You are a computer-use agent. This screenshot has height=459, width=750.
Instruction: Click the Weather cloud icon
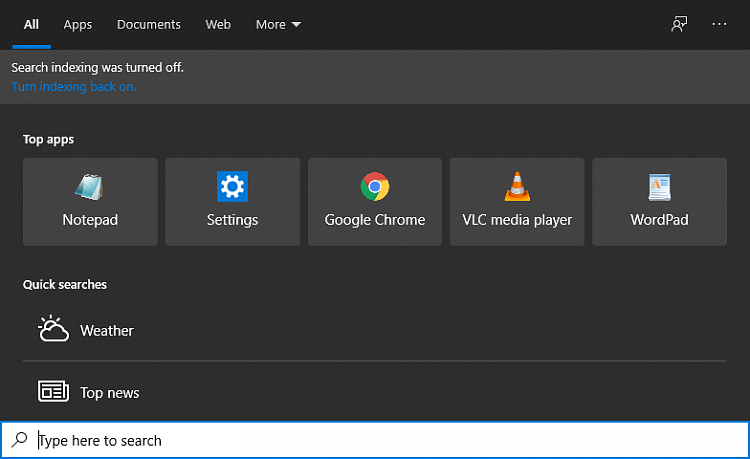[x=53, y=329]
